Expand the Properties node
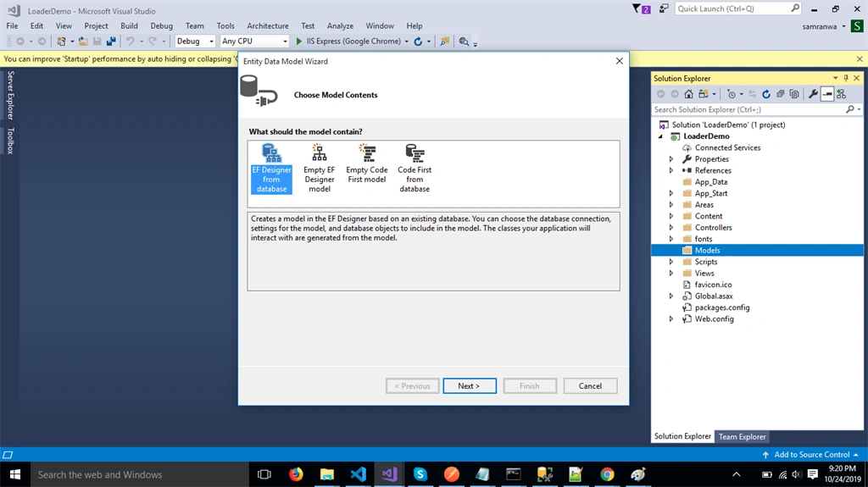Viewport: 868px width, 487px height. click(x=671, y=159)
